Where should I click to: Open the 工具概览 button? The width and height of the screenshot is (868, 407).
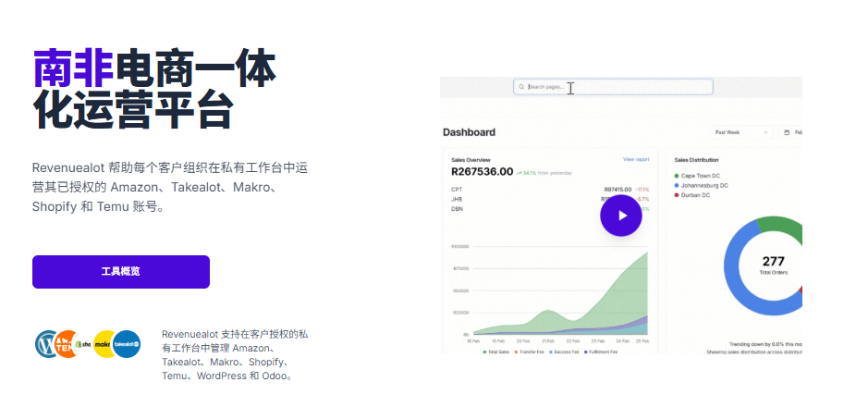pyautogui.click(x=121, y=272)
